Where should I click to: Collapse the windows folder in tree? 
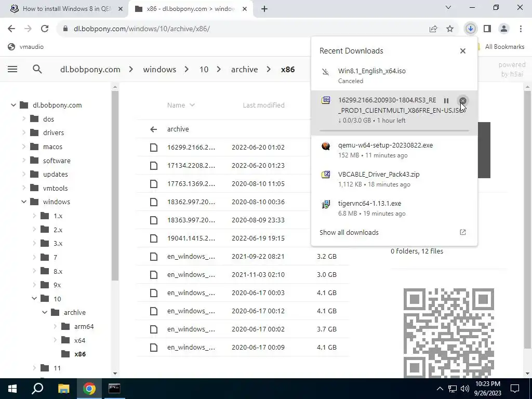(x=24, y=202)
